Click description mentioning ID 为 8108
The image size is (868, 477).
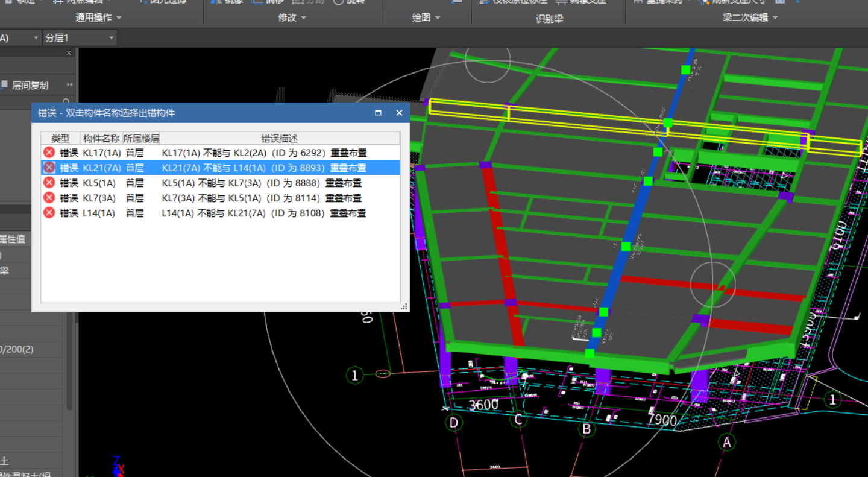click(264, 213)
